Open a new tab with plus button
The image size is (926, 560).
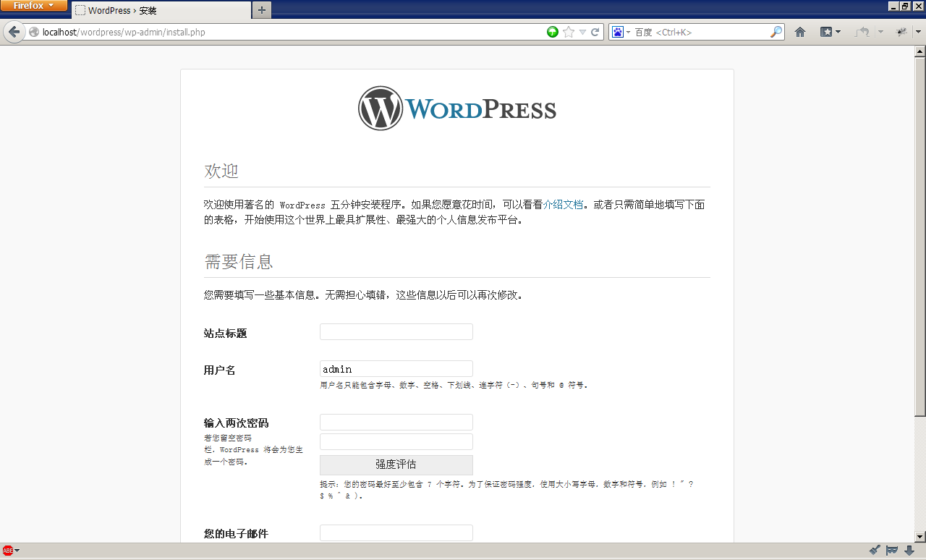click(x=261, y=10)
